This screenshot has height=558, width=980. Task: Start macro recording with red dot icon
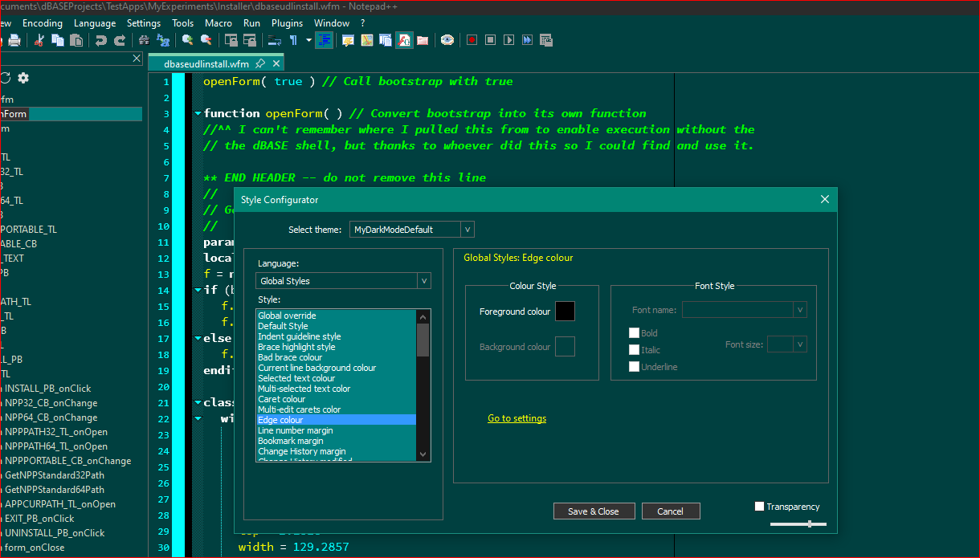[x=472, y=40]
